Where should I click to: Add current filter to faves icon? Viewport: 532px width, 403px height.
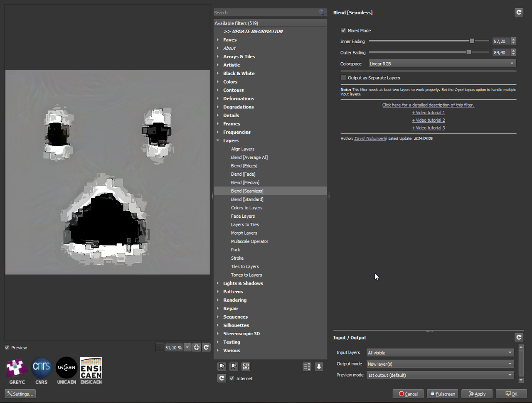point(222,366)
